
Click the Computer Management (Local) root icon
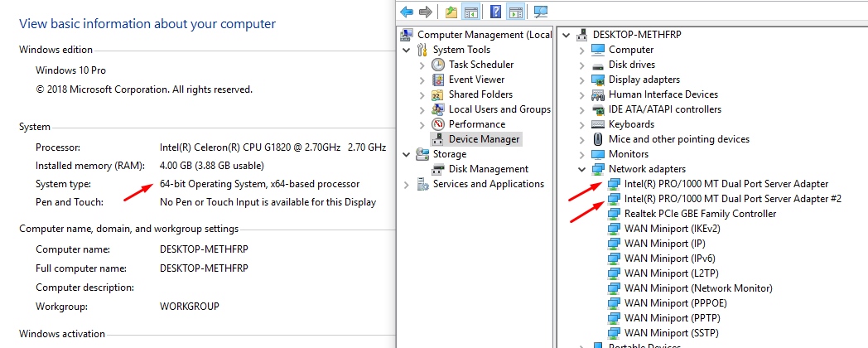(407, 34)
